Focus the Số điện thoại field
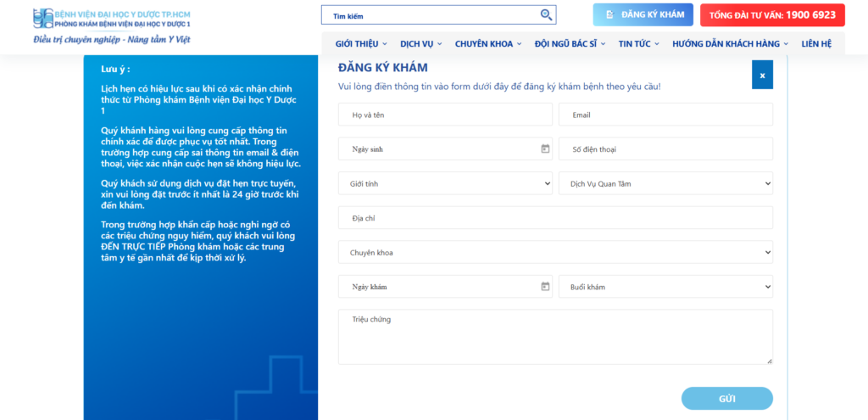The image size is (868, 420). [665, 149]
